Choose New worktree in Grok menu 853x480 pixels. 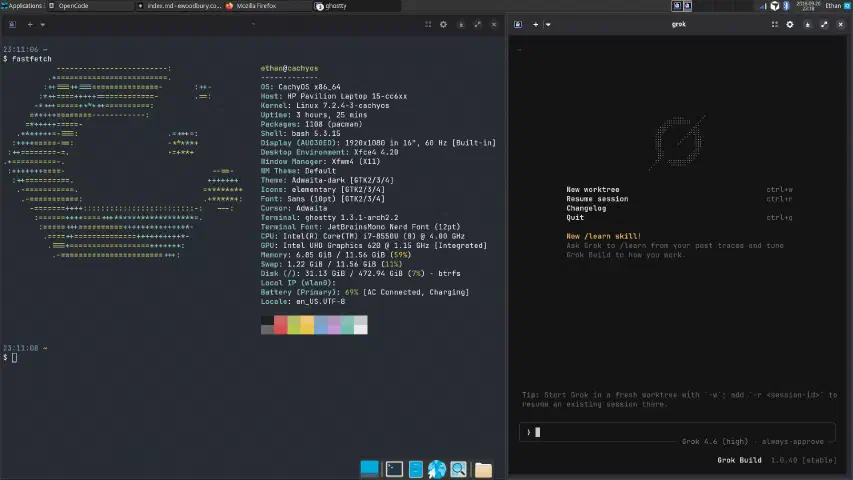(x=592, y=189)
